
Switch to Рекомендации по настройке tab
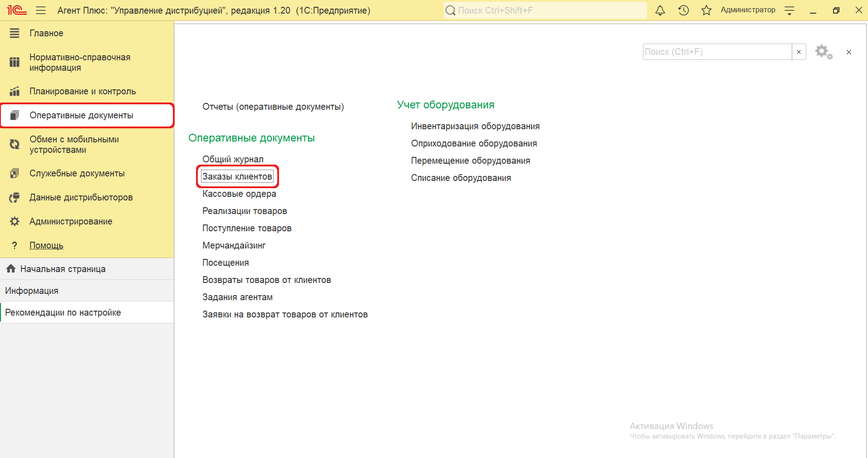click(x=63, y=312)
